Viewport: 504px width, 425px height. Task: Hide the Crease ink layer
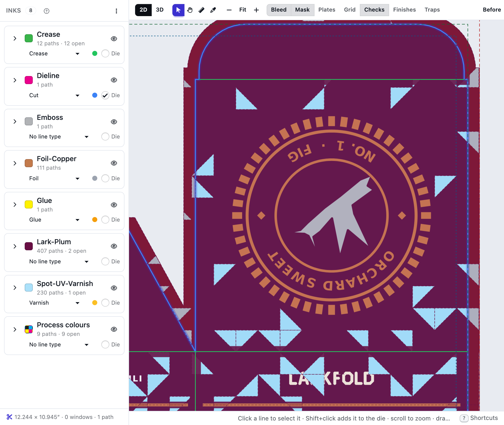[114, 39]
